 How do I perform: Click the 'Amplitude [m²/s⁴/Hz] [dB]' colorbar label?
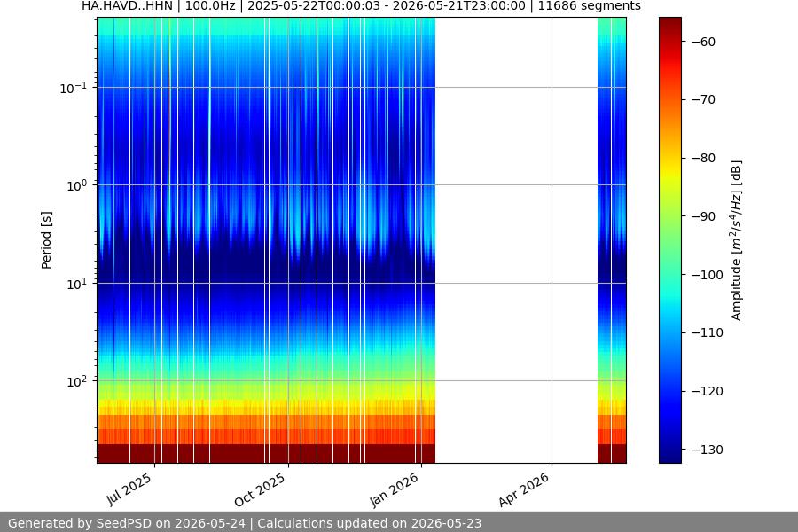pyautogui.click(x=737, y=240)
